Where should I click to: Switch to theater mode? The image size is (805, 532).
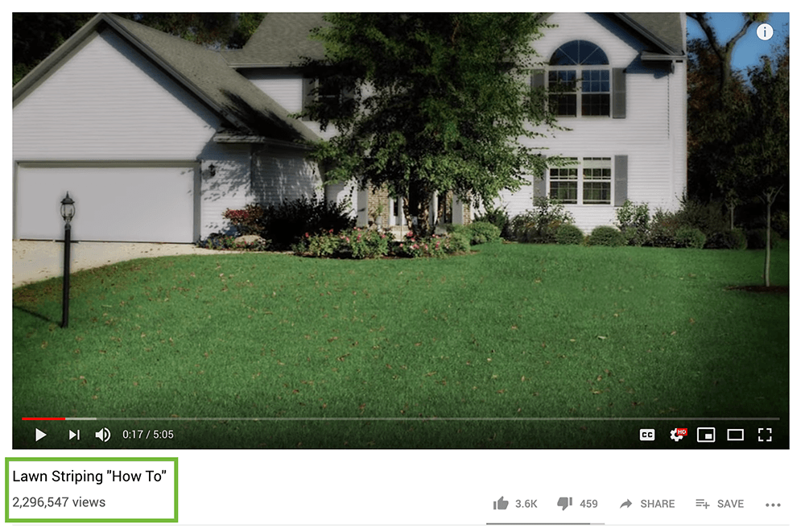tap(735, 435)
